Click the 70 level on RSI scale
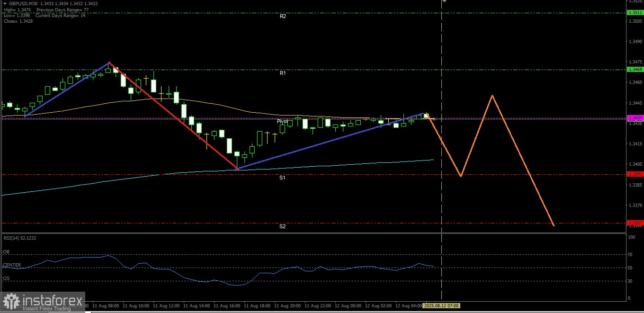 (630, 255)
